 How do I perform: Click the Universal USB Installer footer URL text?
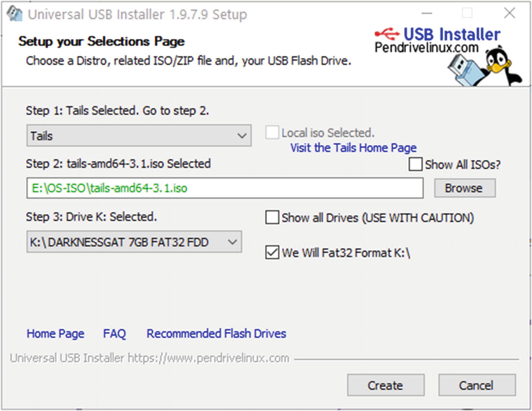(149, 358)
